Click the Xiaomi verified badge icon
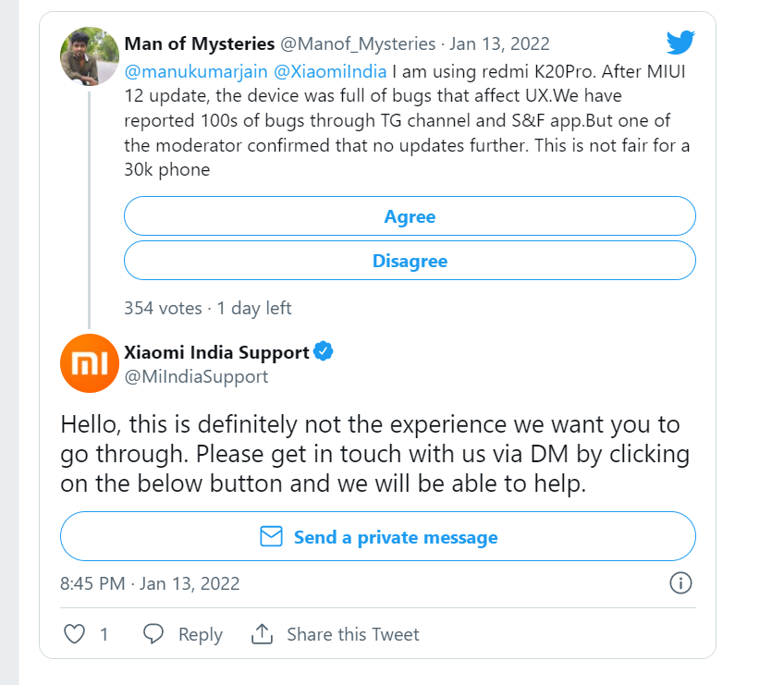Viewport: 784px width, 685px height. [x=324, y=352]
